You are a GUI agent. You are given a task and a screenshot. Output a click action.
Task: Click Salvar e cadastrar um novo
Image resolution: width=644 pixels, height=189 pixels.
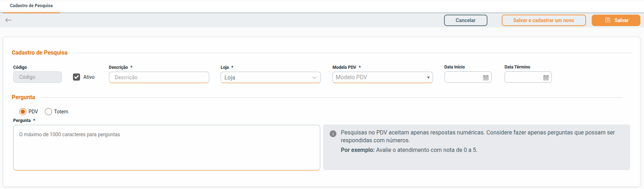click(543, 20)
